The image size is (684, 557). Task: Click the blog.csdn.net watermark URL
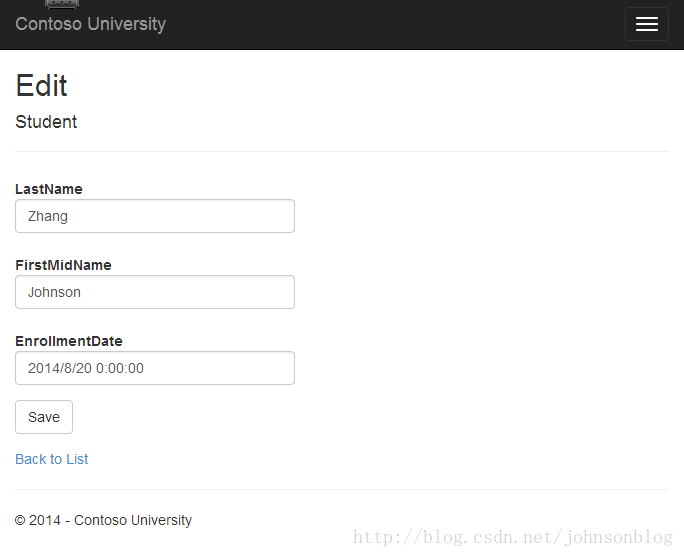tap(513, 537)
